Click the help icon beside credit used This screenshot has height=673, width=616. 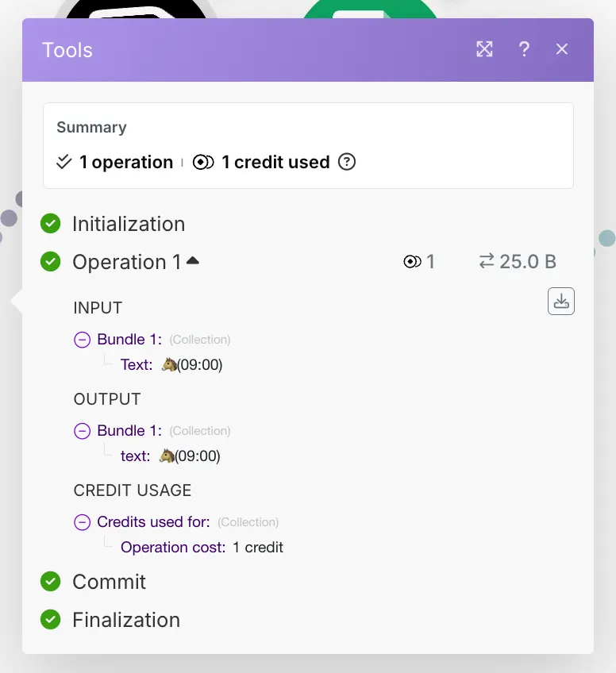click(x=347, y=162)
